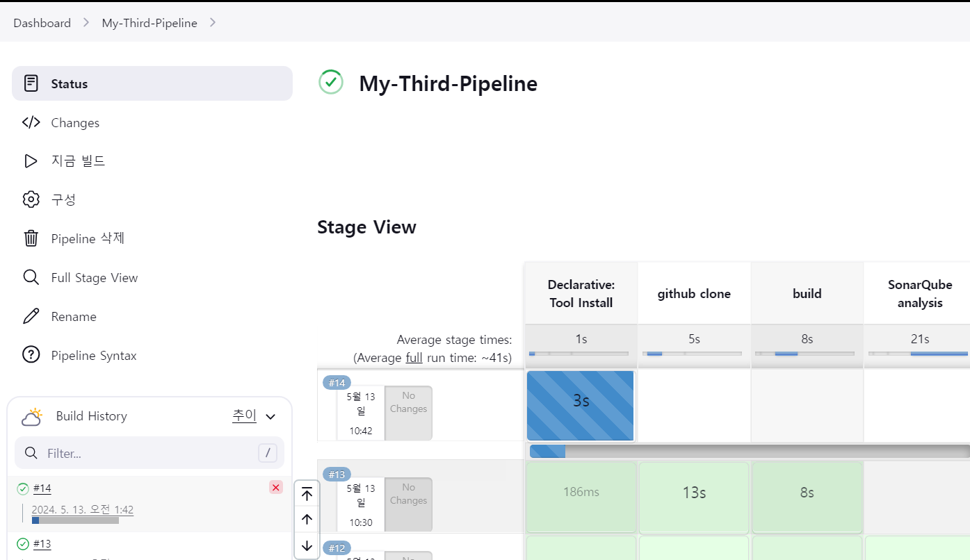Open the Changes code-bracket icon
The image size is (970, 560).
31,122
